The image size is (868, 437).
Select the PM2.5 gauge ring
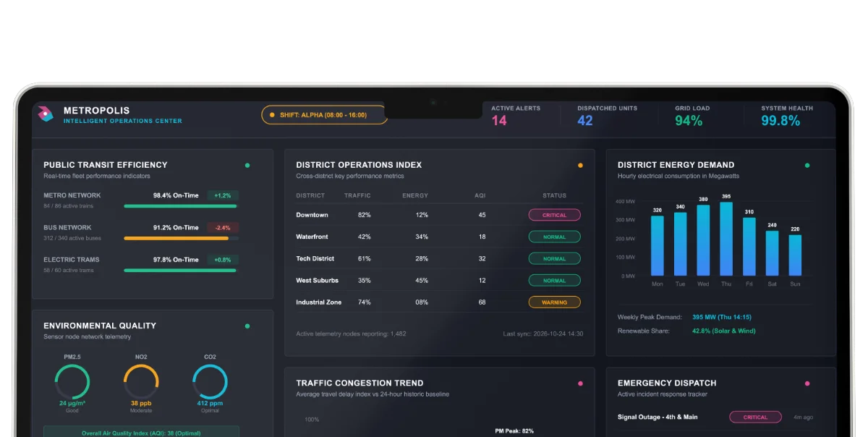coord(72,381)
